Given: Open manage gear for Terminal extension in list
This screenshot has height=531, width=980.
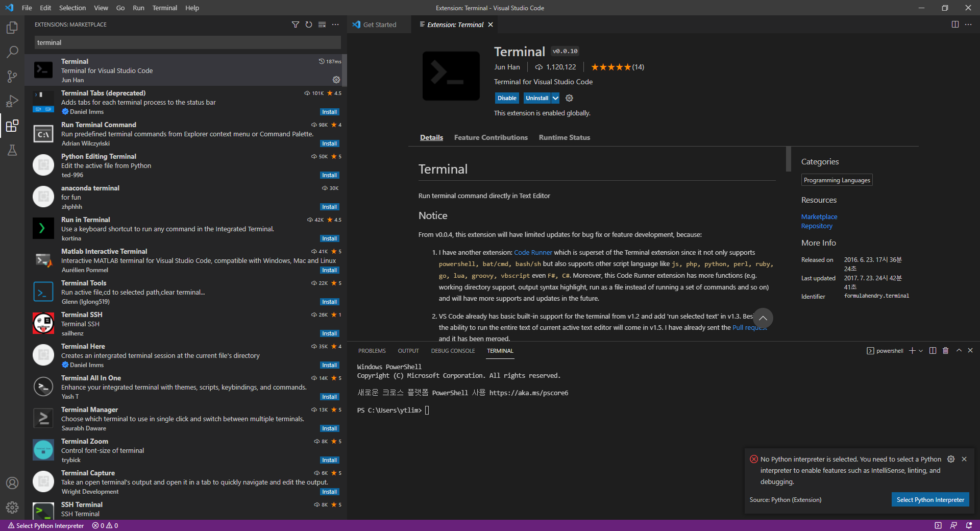Looking at the screenshot, I should (x=336, y=80).
